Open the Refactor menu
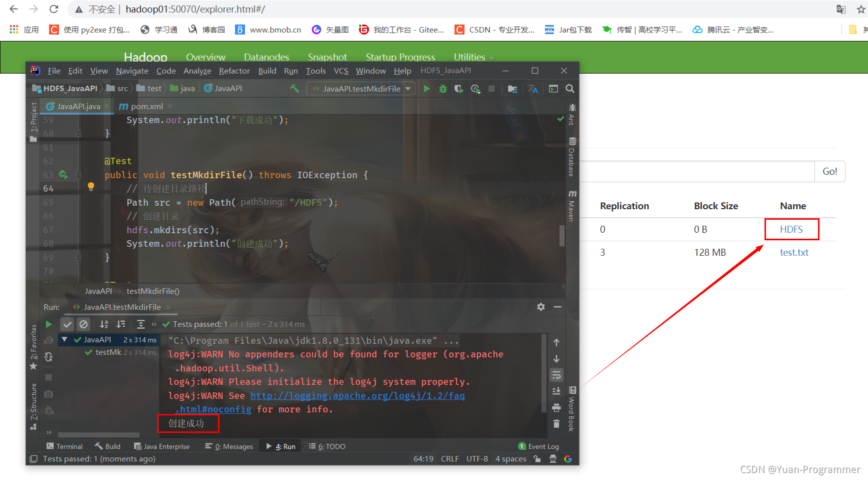Screen dimensions: 868x480 pyautogui.click(x=234, y=71)
